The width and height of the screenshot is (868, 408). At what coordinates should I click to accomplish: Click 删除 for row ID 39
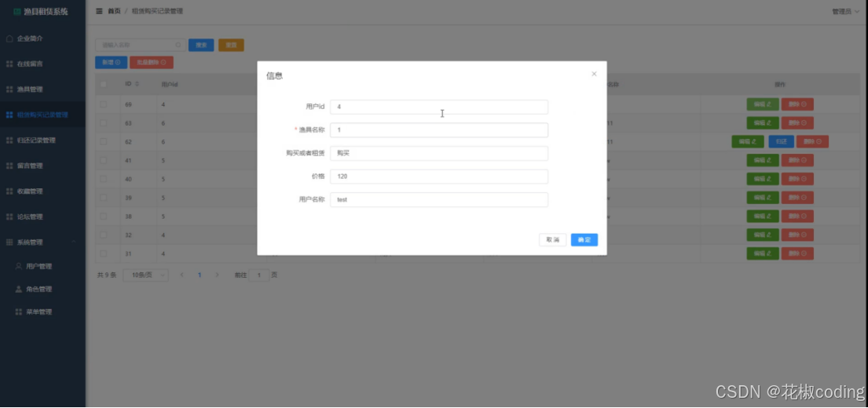[797, 198]
